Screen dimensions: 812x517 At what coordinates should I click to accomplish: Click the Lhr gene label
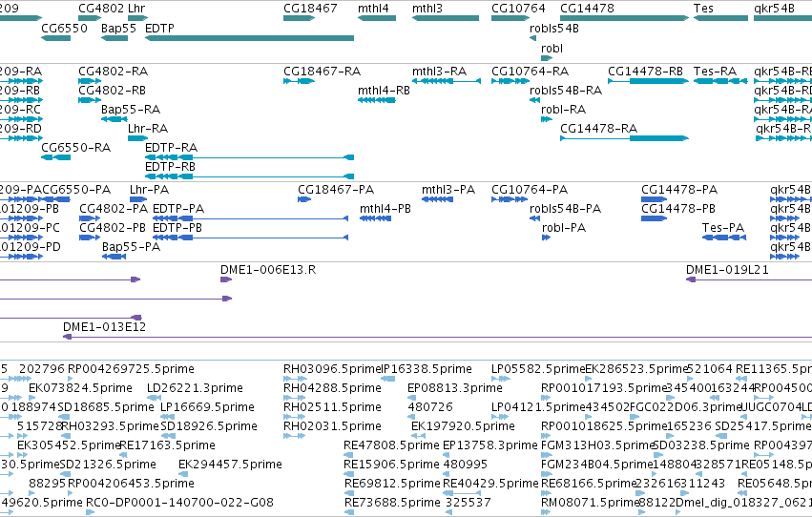[x=136, y=9]
